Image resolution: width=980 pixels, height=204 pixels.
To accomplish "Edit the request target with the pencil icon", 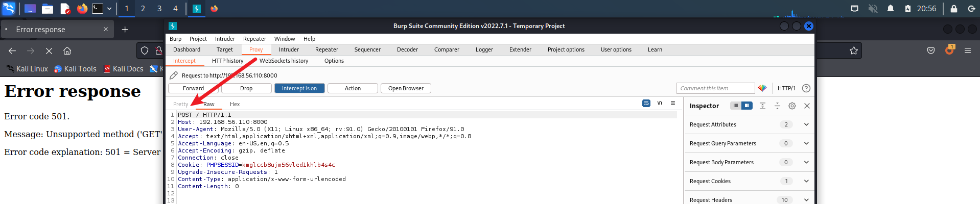I will [x=174, y=75].
